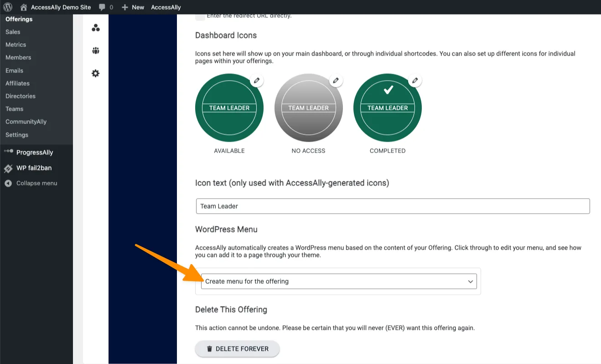The height and width of the screenshot is (364, 601).
Task: Open the ProgressAlly menu item
Action: (35, 153)
